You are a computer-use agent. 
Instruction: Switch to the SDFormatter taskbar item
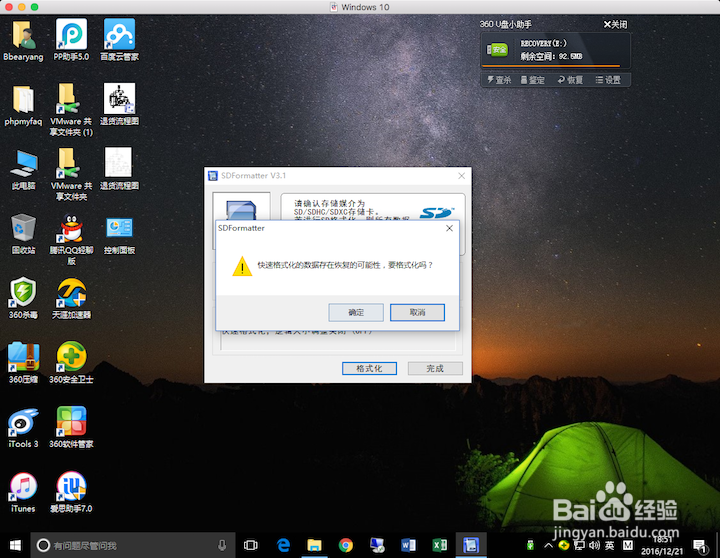[x=471, y=545]
